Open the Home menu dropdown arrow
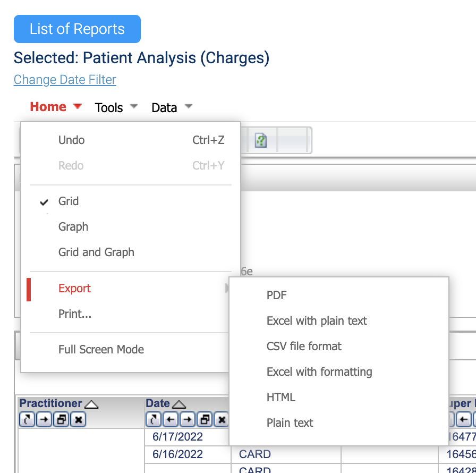The image size is (476, 473). coord(78,106)
